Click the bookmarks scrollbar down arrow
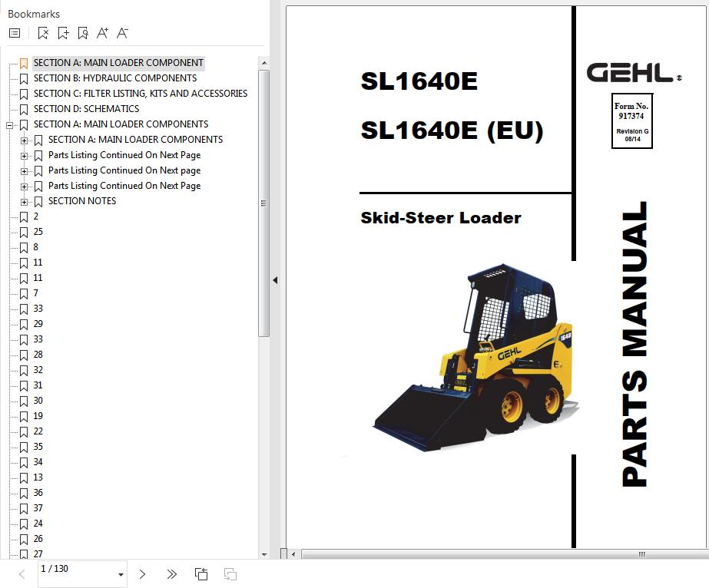Image resolution: width=709 pixels, height=588 pixels. coord(264,554)
